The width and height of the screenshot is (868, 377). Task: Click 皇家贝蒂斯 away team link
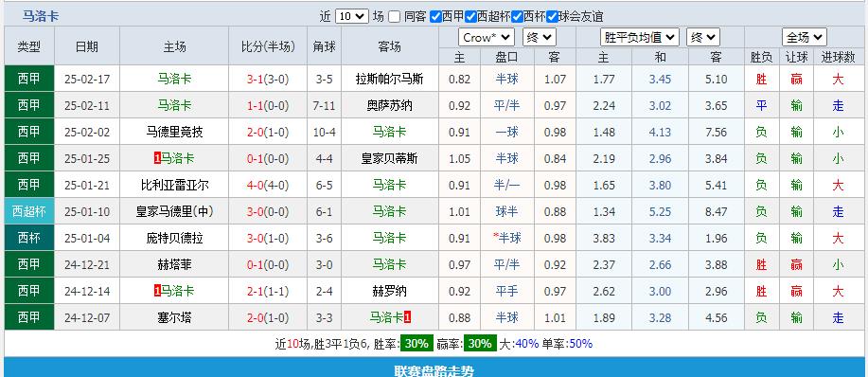pos(390,159)
